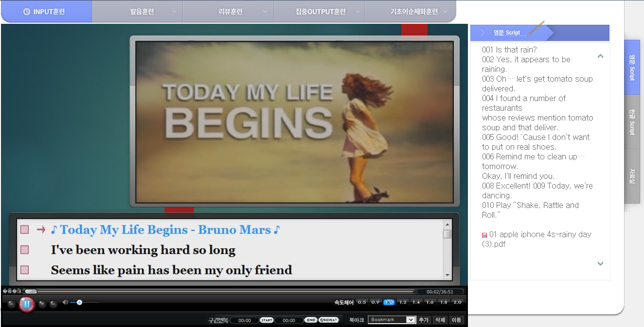Click the 추가 bookmark button
The height and width of the screenshot is (327, 644).
(424, 320)
